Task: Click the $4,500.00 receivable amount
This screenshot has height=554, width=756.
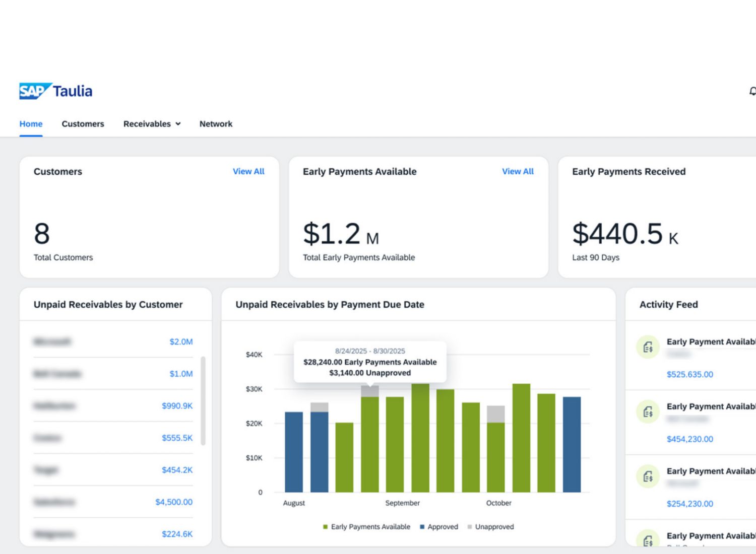Action: 174,502
